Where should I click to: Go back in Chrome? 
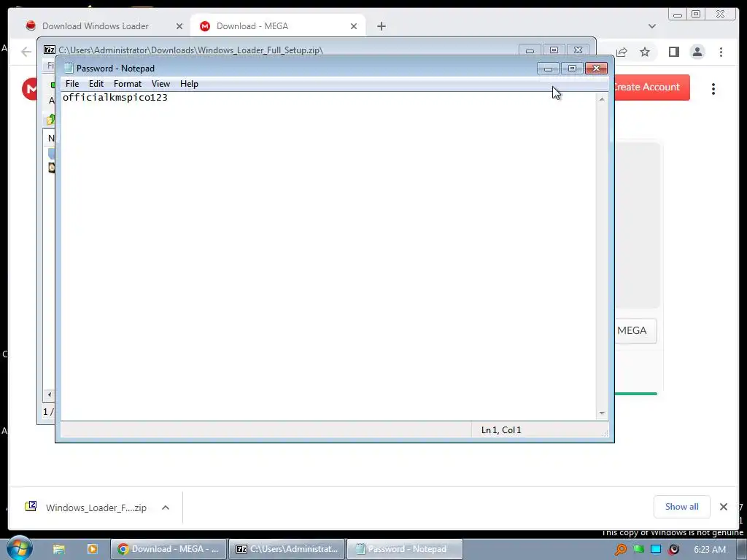click(26, 52)
